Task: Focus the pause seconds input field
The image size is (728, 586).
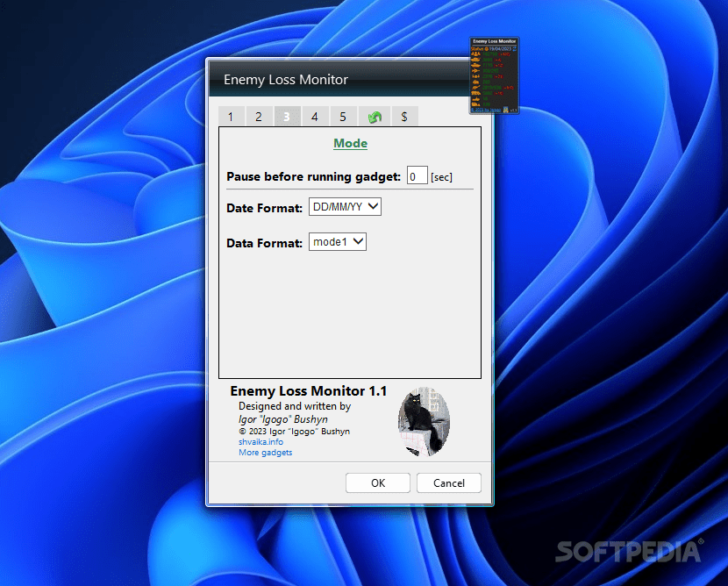Action: (x=417, y=176)
